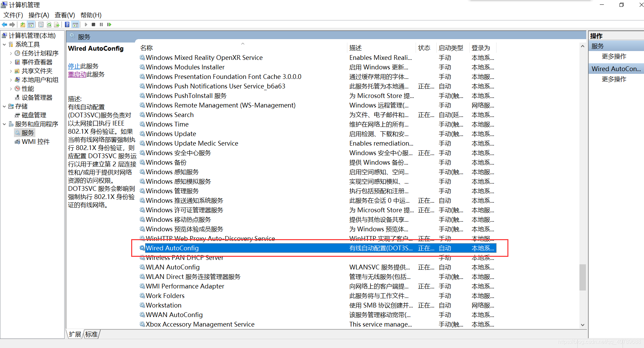This screenshot has width=644, height=348.
Task: Select the Xbox Accessory Management Service row
Action: (318, 324)
